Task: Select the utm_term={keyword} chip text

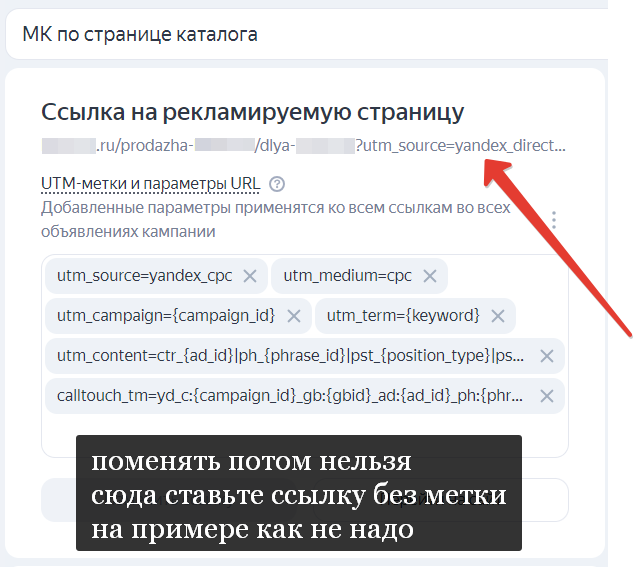Action: 403,315
